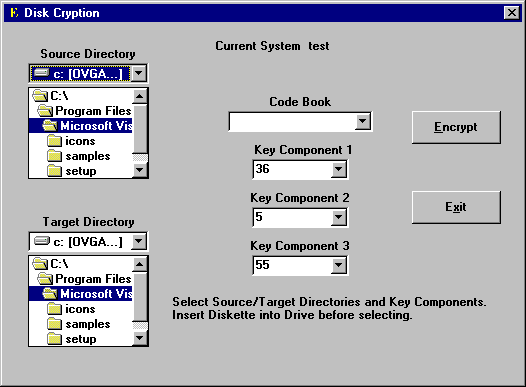
Task: Select Program Files in Source Directory list
Action: (x=81, y=111)
